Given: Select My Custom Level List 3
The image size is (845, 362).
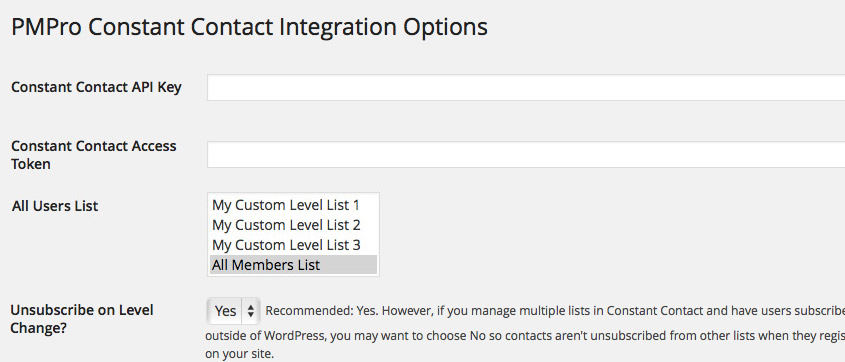Looking at the screenshot, I should [x=293, y=245].
